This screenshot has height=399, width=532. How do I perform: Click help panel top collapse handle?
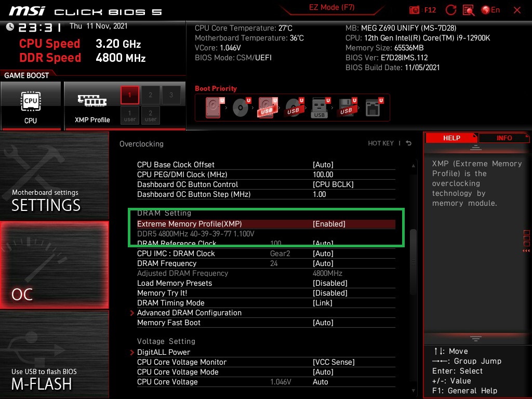475,148
